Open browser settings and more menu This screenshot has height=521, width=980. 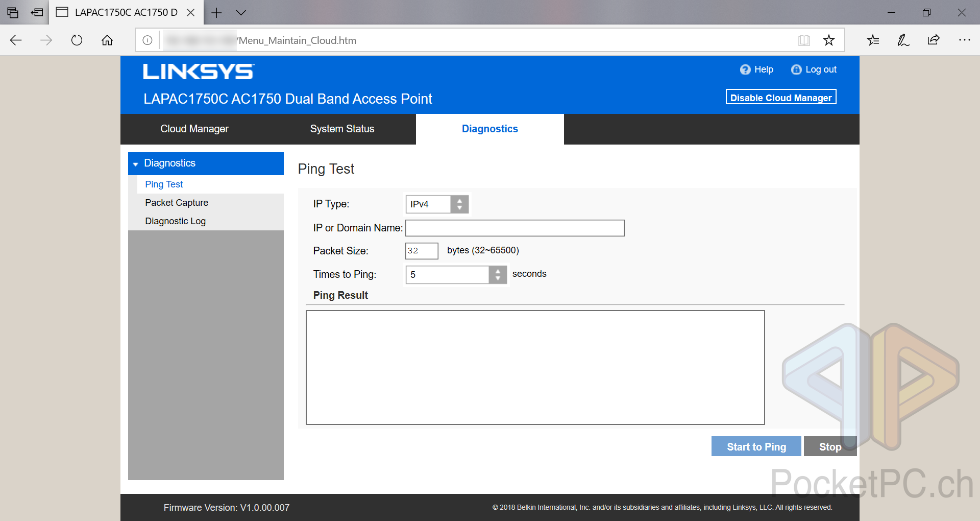pyautogui.click(x=964, y=40)
